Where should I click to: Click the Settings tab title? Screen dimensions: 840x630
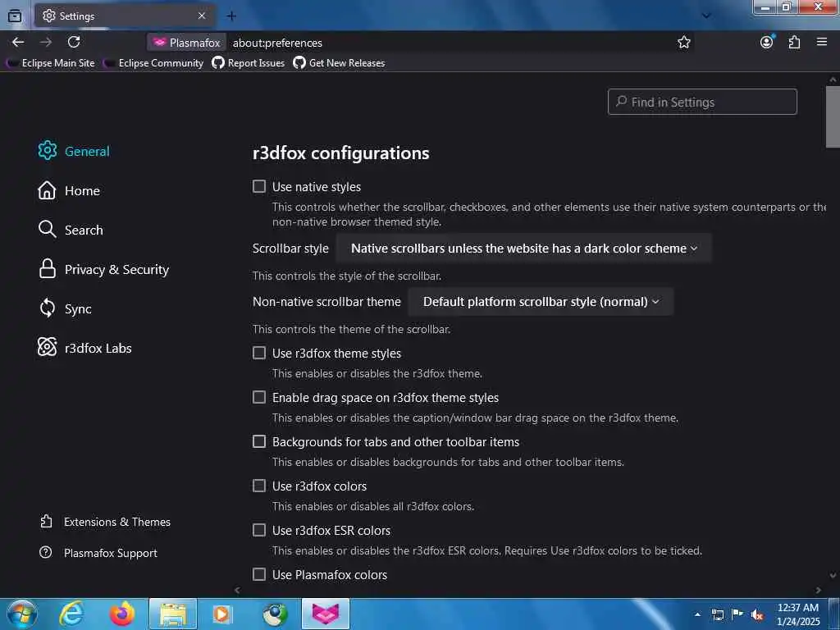[x=77, y=16]
